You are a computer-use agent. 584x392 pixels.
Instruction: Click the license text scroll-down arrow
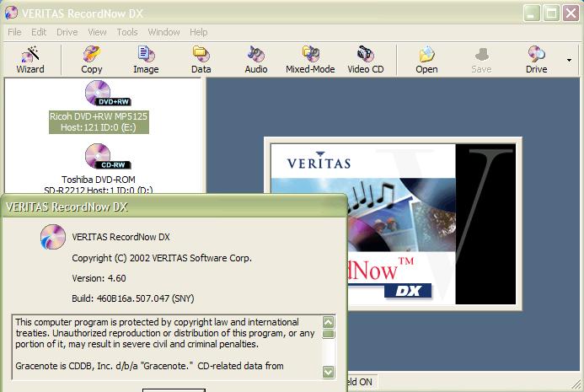pyautogui.click(x=328, y=372)
